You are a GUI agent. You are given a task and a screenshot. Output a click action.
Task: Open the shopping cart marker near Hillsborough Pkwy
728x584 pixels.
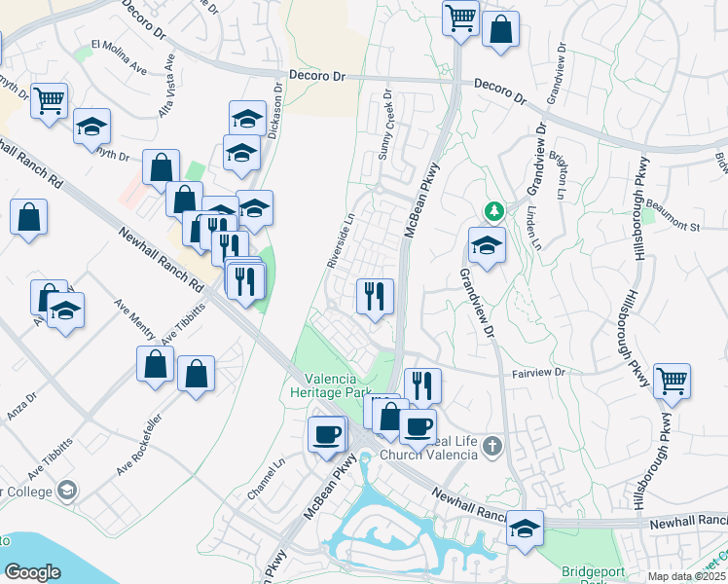pos(672,382)
